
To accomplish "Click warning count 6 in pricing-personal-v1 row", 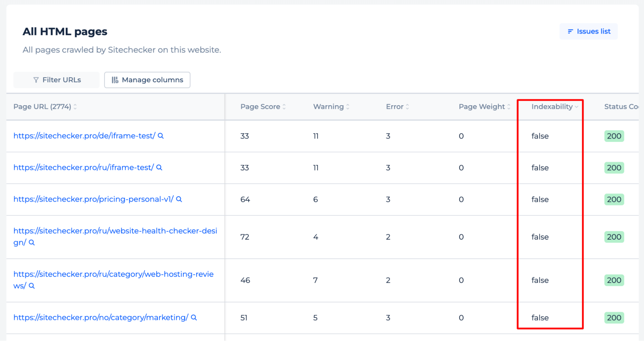I will tap(316, 199).
